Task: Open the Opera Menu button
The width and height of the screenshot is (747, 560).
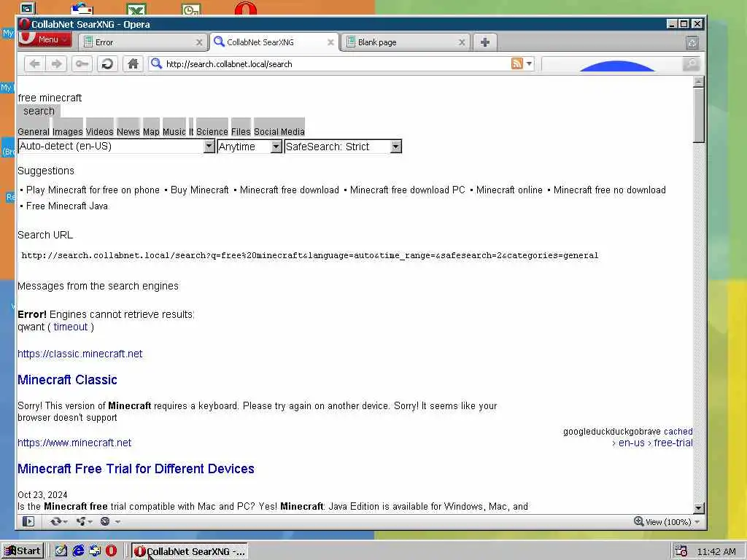Action: 45,39
